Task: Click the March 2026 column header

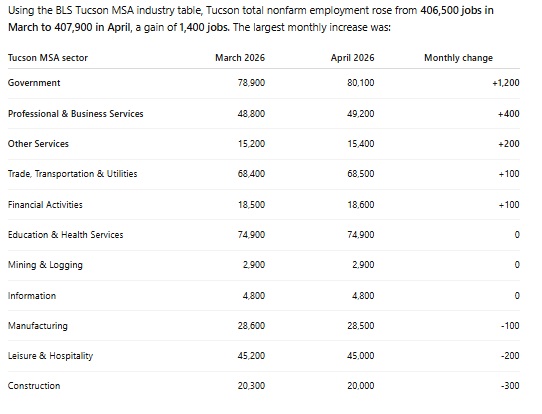Action: point(240,58)
